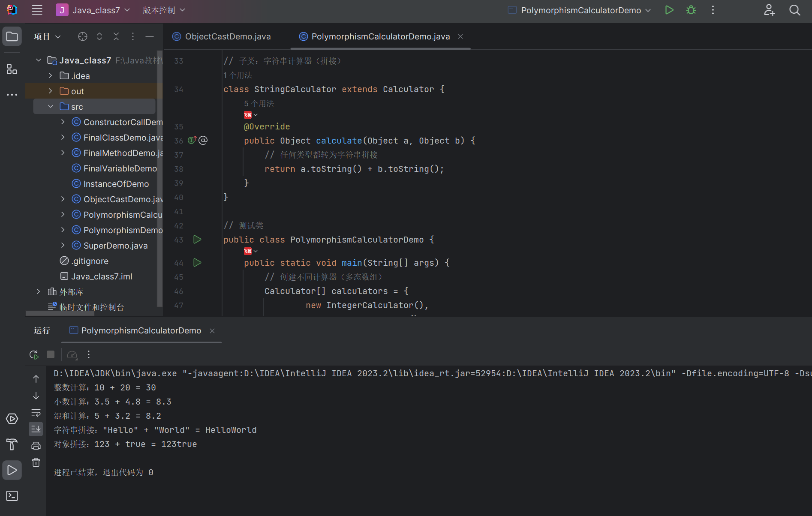Image resolution: width=812 pixels, height=516 pixels.
Task: Open the author inlay above @Override
Action: [x=251, y=115]
